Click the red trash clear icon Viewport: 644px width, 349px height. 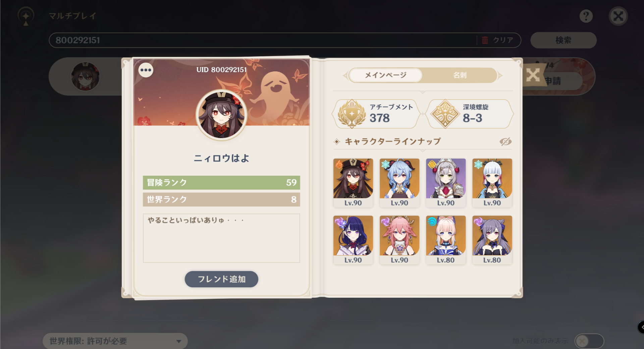[485, 40]
